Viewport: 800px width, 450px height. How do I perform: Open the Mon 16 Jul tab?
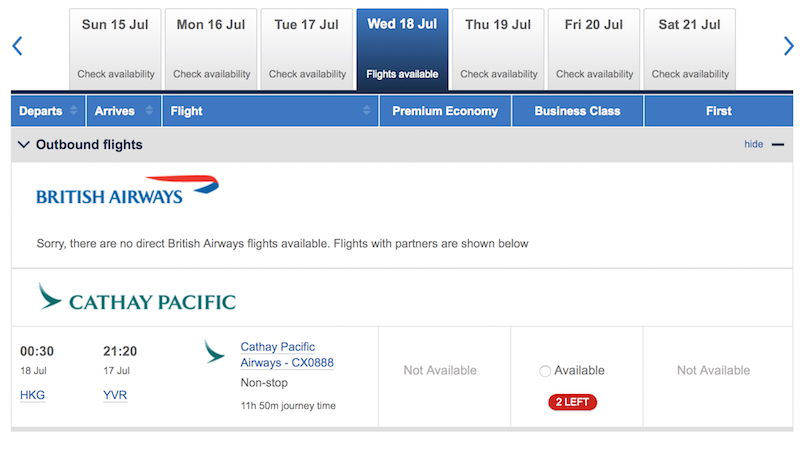(211, 49)
